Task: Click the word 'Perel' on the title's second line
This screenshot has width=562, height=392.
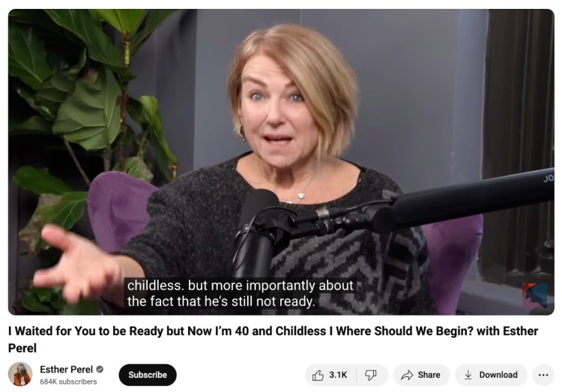Action: point(22,348)
